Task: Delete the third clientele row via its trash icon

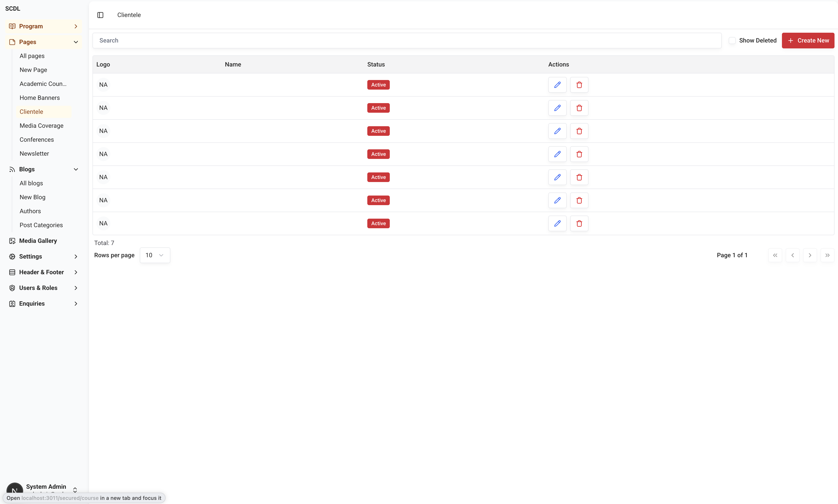Action: 579,131
